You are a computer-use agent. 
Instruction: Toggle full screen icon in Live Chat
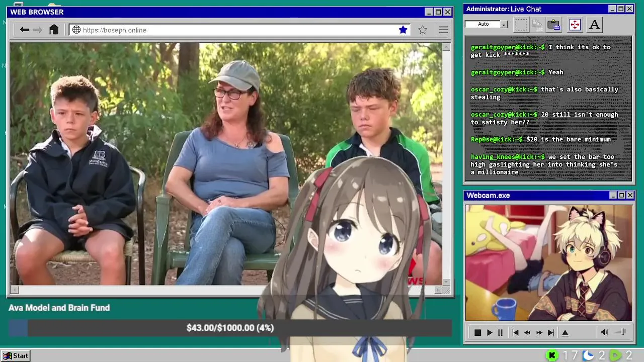pos(575,24)
